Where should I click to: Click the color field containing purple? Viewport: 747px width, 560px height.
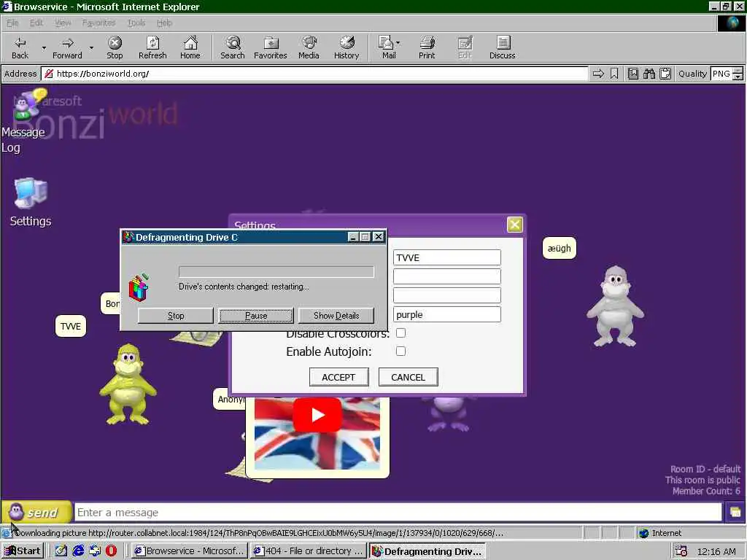coord(447,314)
